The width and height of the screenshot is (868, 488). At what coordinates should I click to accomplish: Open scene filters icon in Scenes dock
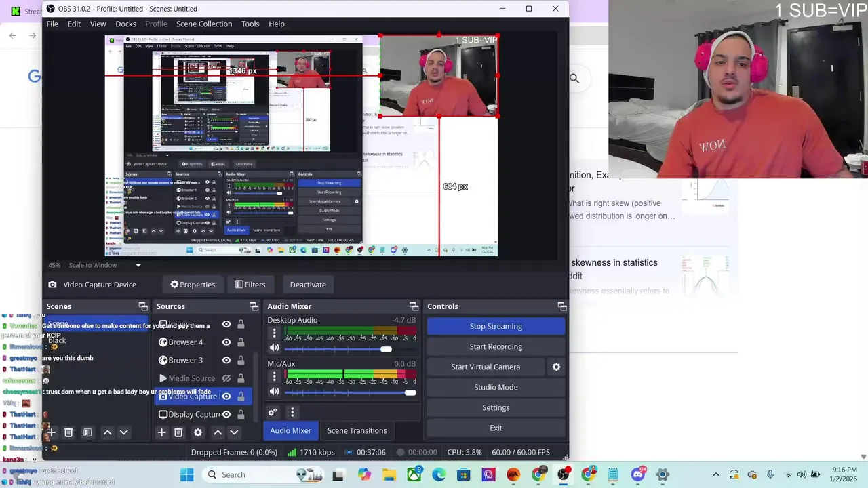click(87, 432)
